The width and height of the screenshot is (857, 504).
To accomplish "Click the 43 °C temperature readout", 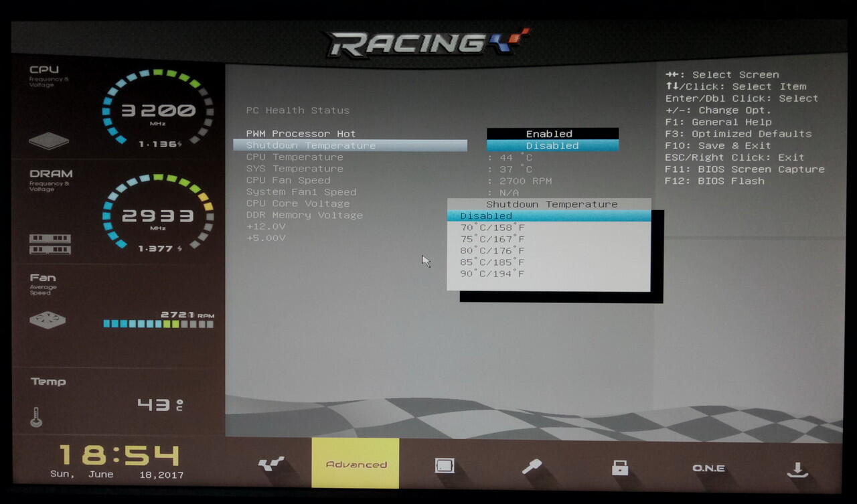I will (160, 404).
